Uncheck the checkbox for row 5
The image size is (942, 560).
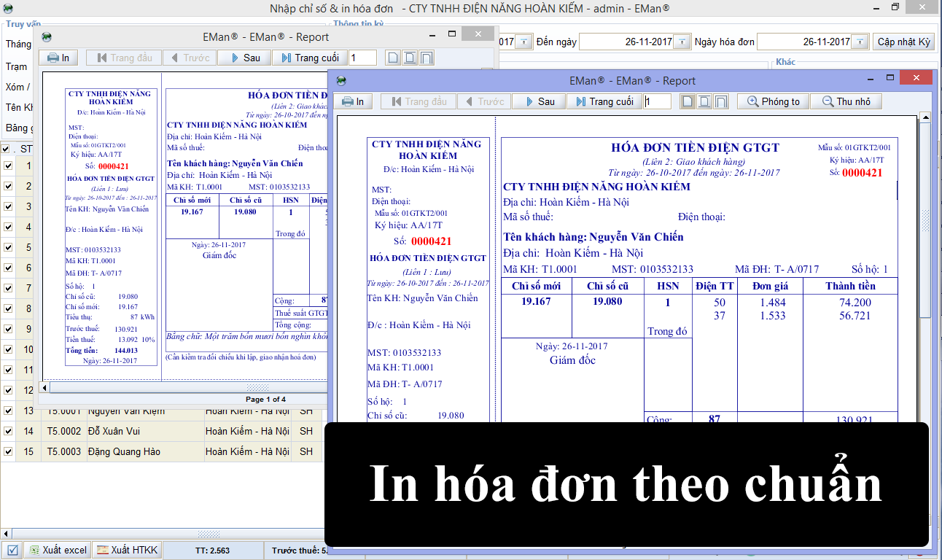pos(8,247)
